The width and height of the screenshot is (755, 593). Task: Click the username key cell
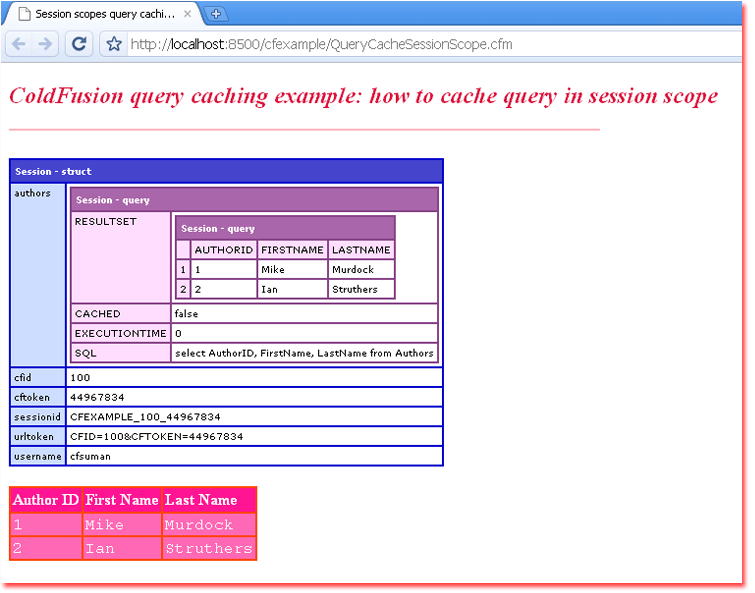click(38, 456)
